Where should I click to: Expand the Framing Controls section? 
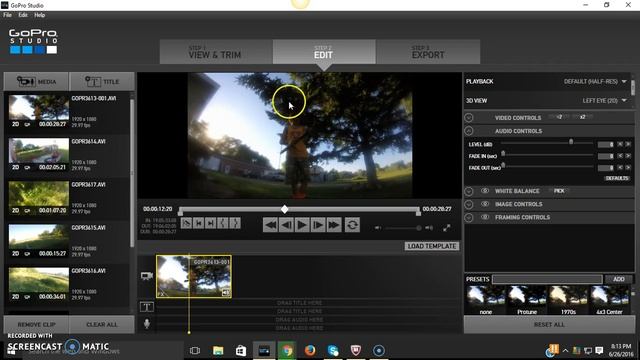point(469,217)
